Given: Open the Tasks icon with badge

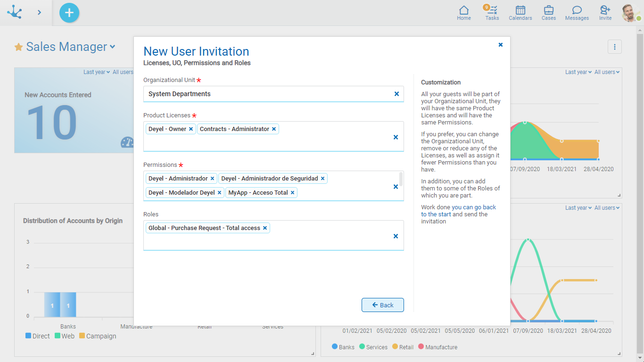Looking at the screenshot, I should click(x=492, y=13).
